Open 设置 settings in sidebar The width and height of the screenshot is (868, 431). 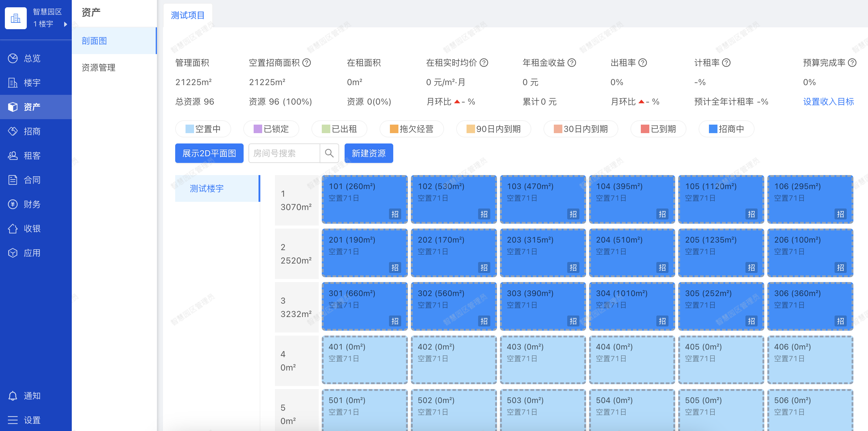[36, 420]
